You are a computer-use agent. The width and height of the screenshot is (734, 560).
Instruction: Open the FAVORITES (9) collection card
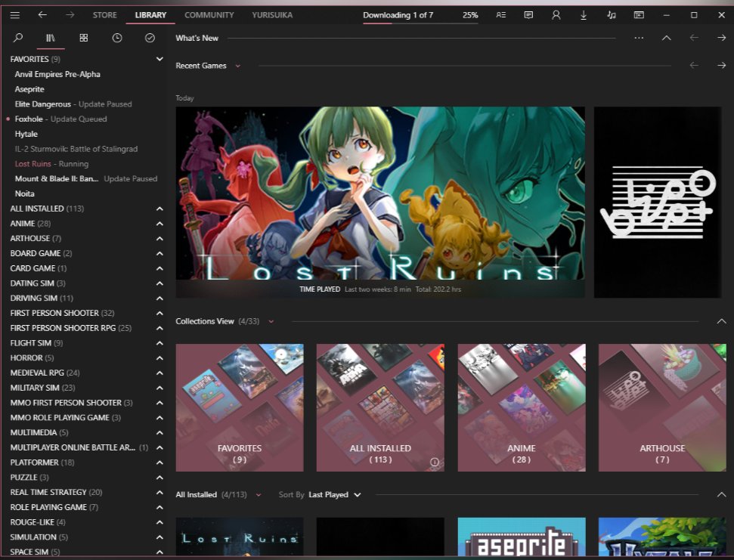click(240, 407)
